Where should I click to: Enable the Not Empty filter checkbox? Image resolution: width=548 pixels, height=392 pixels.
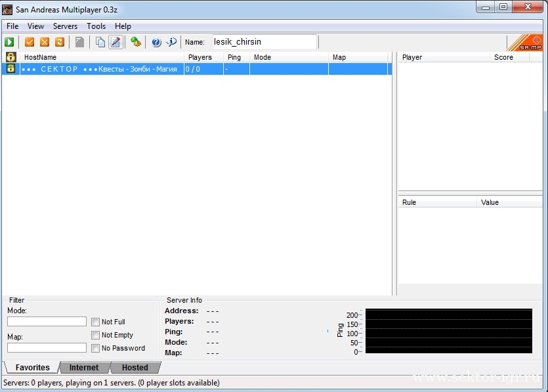(95, 335)
